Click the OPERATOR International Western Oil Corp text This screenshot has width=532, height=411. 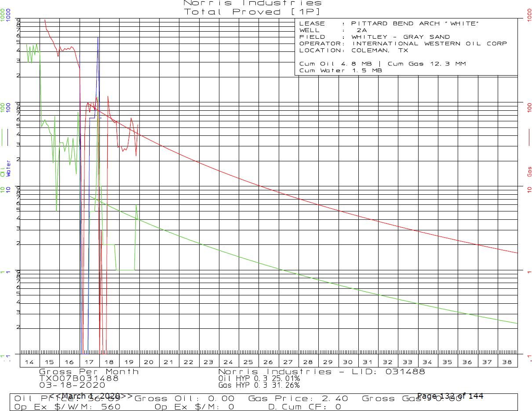[429, 44]
